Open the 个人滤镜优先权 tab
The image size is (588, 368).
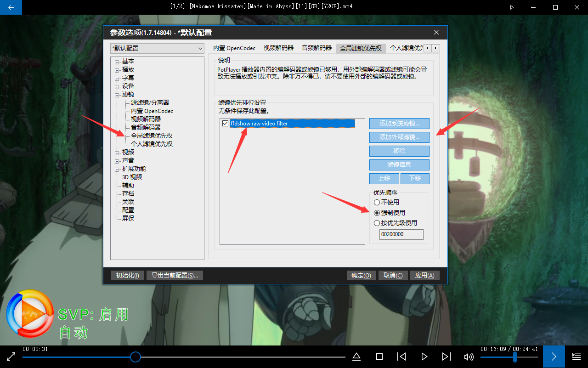(x=406, y=48)
